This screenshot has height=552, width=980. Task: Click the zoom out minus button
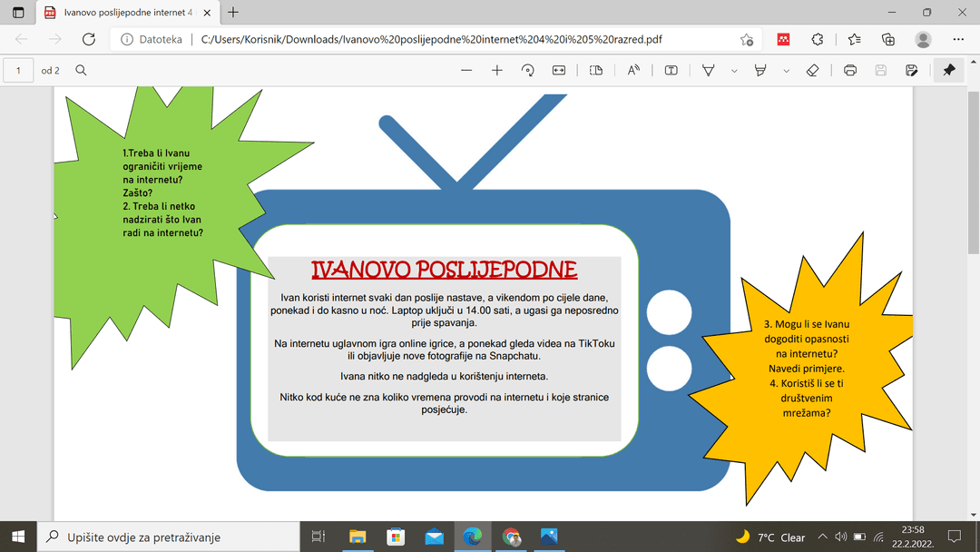pos(466,71)
